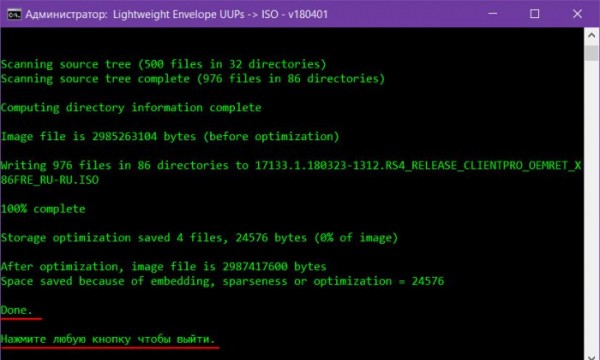Click the 'Space saved because of embedding' line
Viewport: 600px width, 360px height.
222,281
